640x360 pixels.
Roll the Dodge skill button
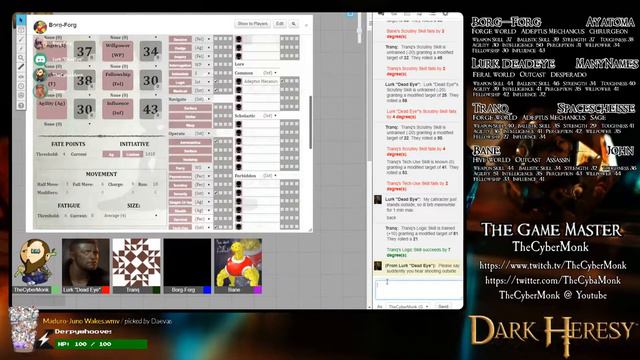[x=180, y=48]
